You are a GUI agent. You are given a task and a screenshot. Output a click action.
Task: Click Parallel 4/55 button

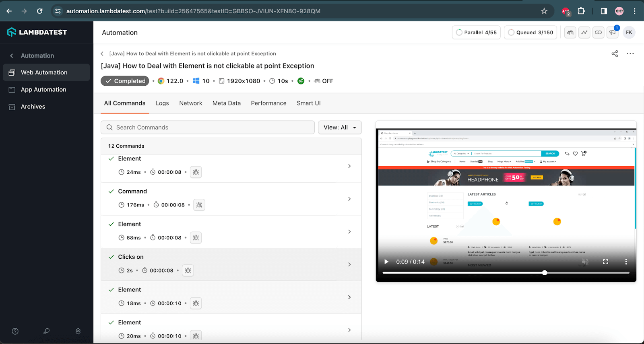click(x=476, y=32)
